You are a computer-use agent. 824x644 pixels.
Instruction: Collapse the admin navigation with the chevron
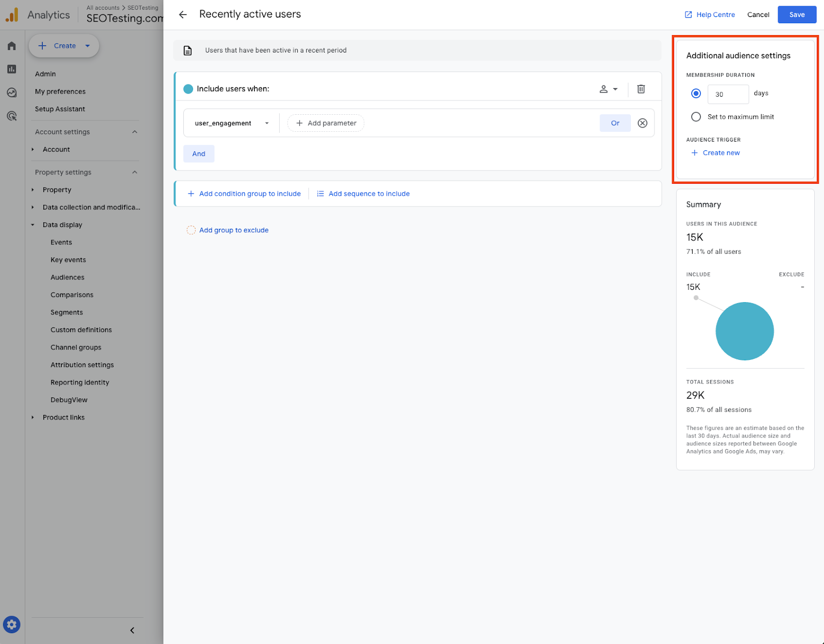pos(132,630)
